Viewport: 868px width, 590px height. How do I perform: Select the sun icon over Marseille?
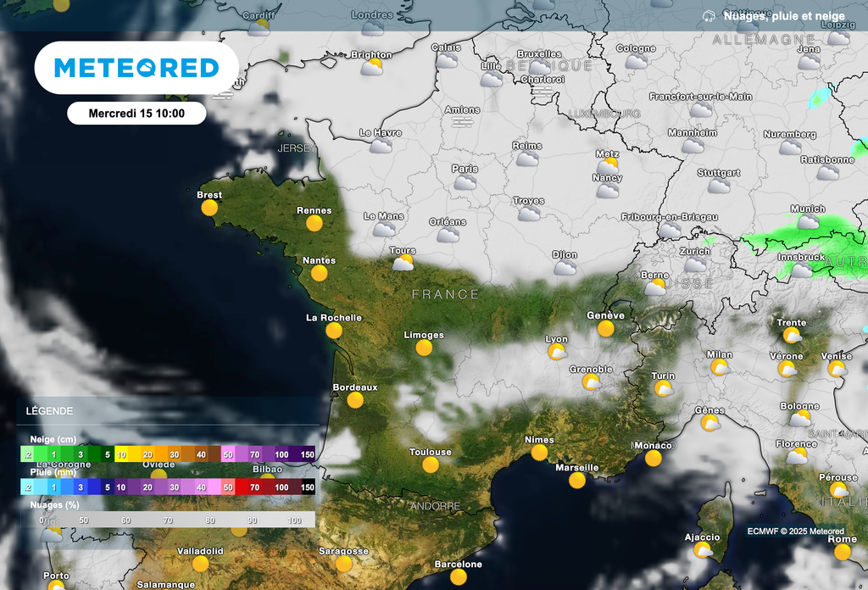(576, 481)
